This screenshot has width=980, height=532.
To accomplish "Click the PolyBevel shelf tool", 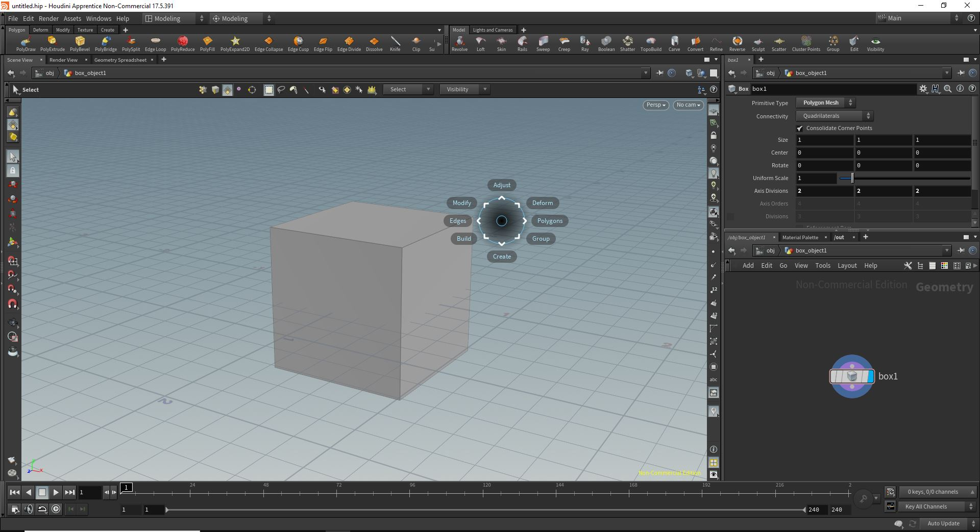I will tap(80, 44).
